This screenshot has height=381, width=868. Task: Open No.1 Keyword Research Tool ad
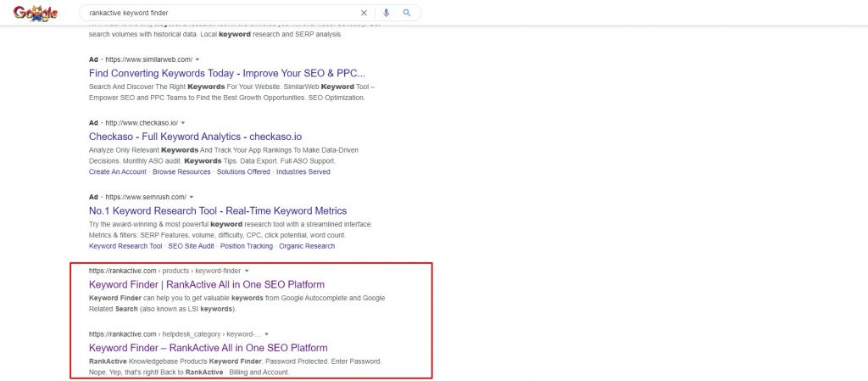[x=218, y=211]
